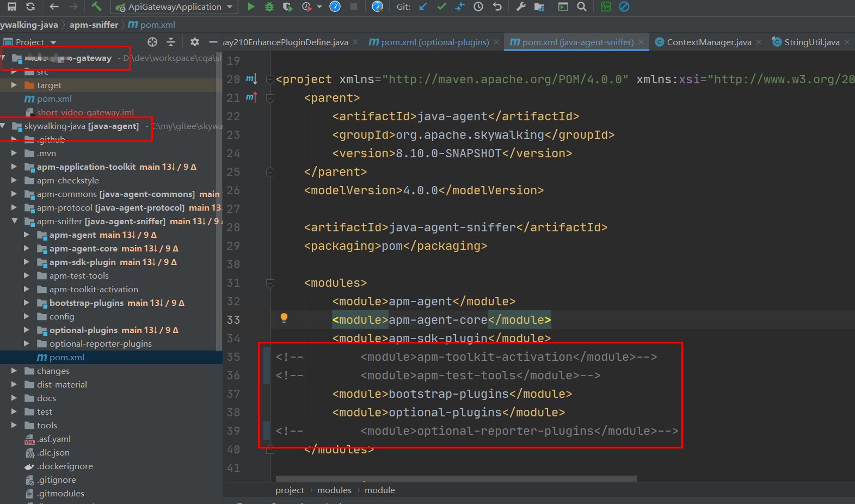Viewport: 855px width, 504px height.
Task: Open Project Structure icon
Action: [539, 7]
